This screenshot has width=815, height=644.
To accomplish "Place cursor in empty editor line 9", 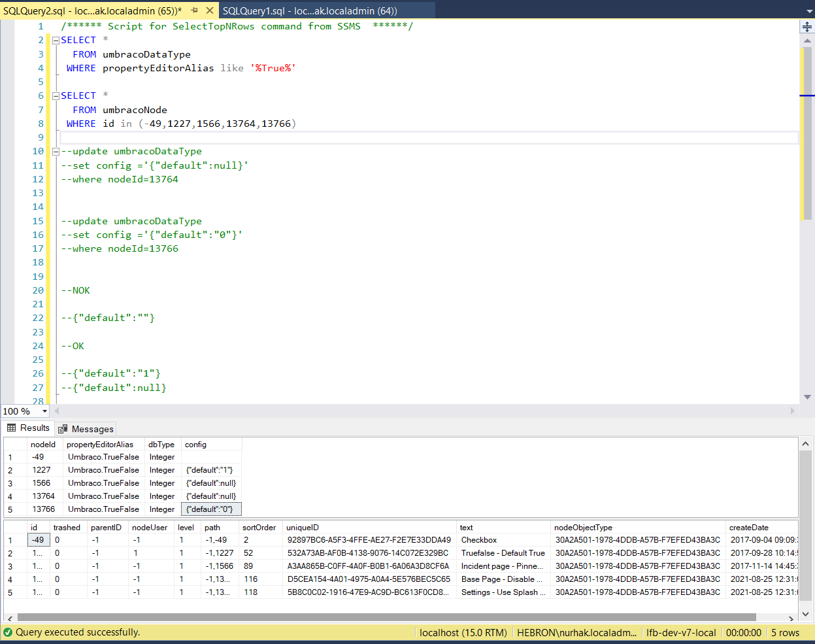I will (x=429, y=137).
